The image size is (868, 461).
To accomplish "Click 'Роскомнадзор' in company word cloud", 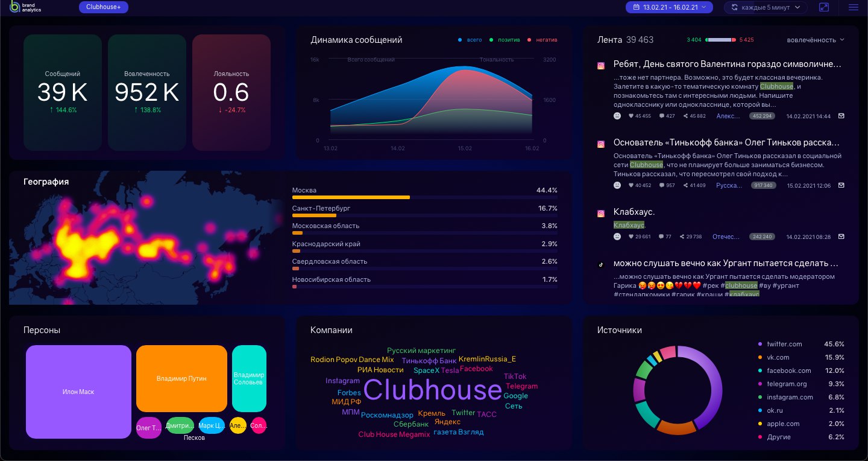I will click(x=388, y=415).
